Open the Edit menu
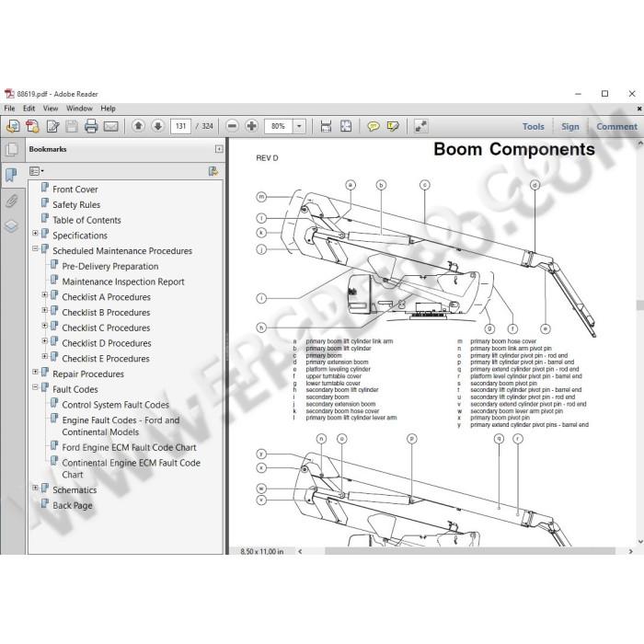The width and height of the screenshot is (644, 644). (29, 109)
